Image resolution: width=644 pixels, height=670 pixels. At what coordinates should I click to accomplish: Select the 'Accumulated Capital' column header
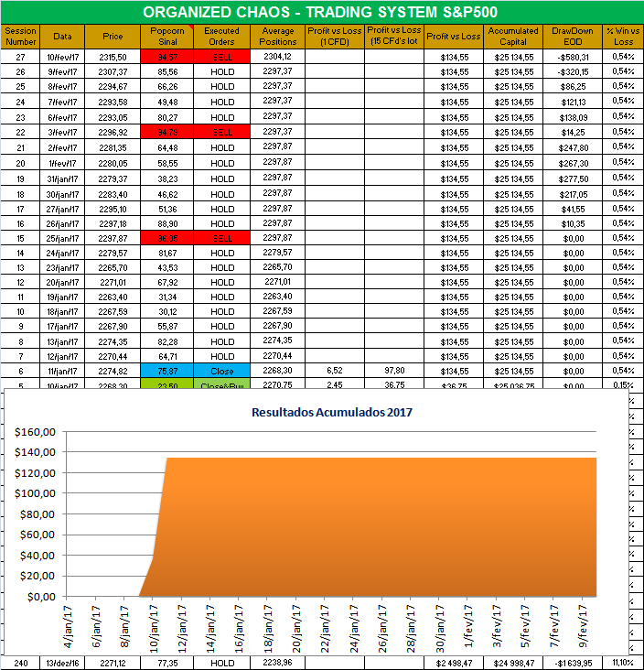(x=513, y=37)
